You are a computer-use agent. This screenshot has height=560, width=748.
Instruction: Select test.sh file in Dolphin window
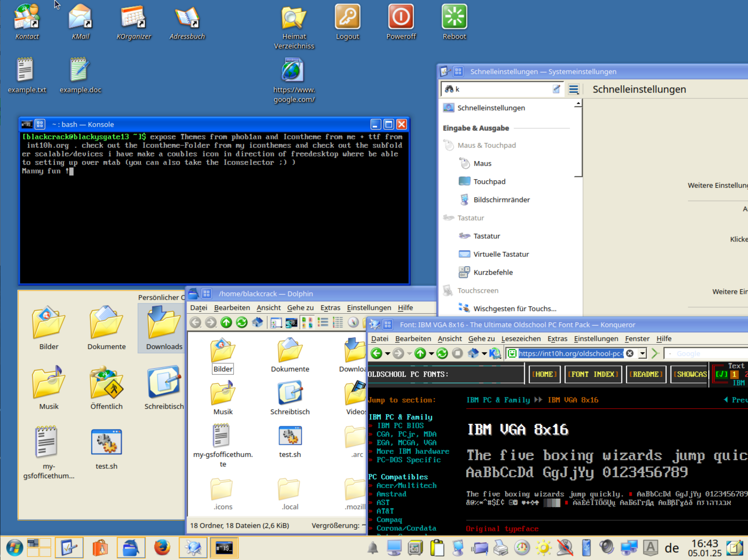coord(290,442)
